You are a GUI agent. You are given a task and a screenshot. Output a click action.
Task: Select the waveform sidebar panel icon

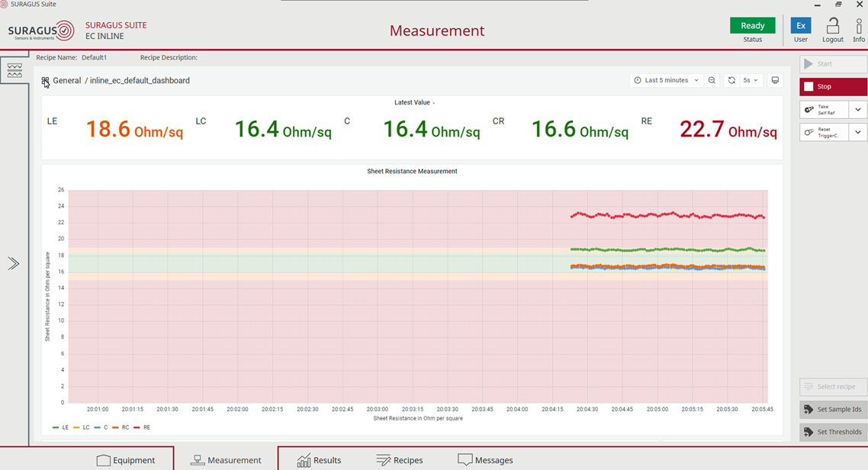point(14,70)
